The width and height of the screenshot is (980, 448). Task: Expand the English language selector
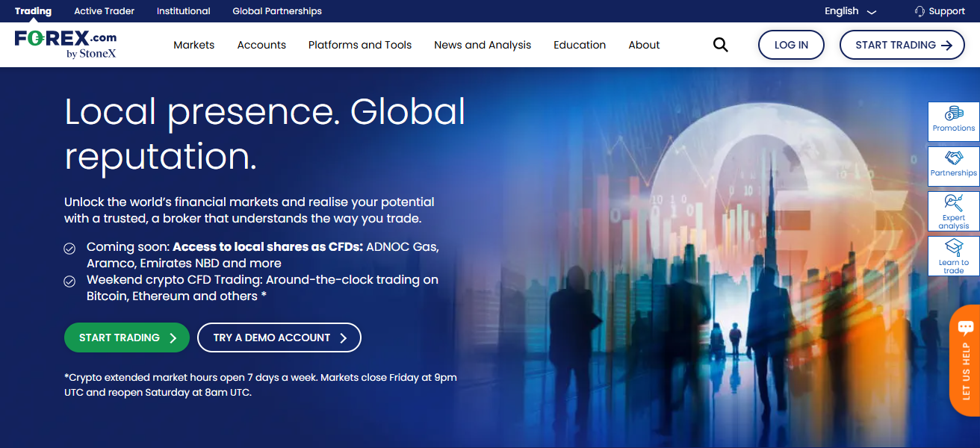[849, 10]
